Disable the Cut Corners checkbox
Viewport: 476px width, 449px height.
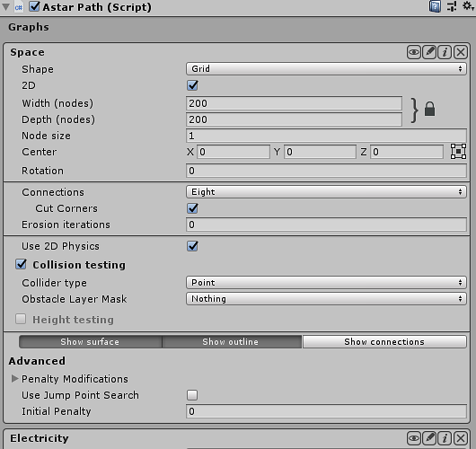click(x=192, y=208)
